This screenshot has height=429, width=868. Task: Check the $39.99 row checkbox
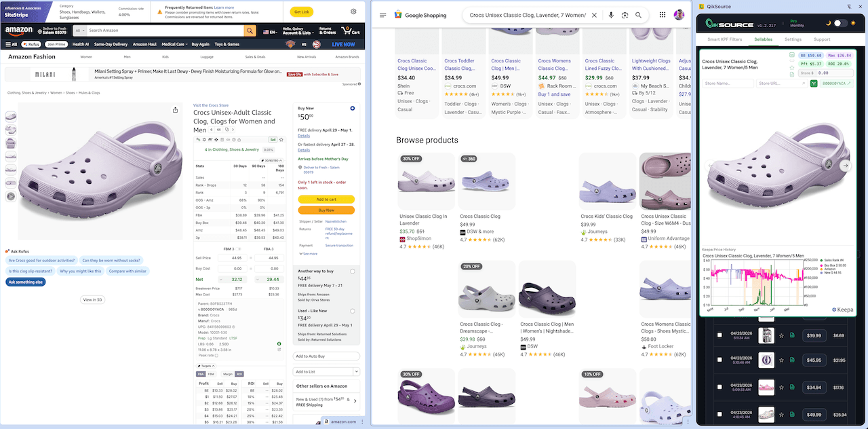[719, 335]
